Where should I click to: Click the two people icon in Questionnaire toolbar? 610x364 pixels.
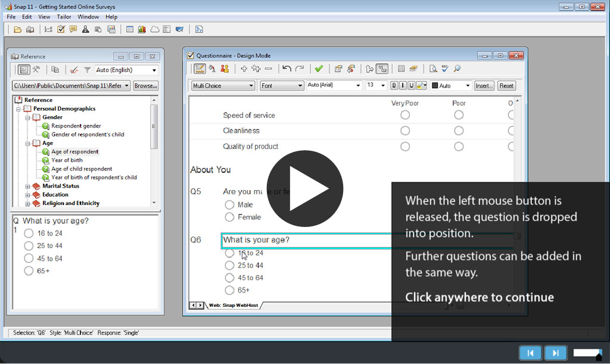point(225,69)
